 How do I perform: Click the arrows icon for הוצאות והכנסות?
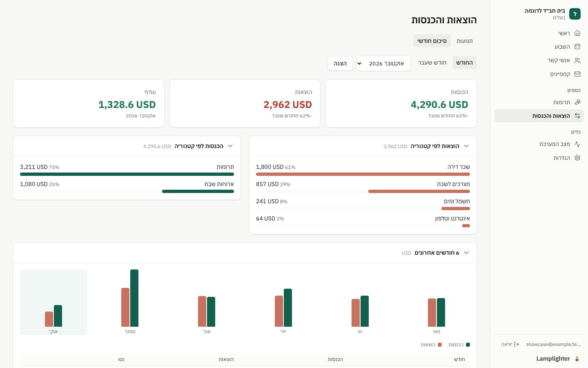point(577,116)
